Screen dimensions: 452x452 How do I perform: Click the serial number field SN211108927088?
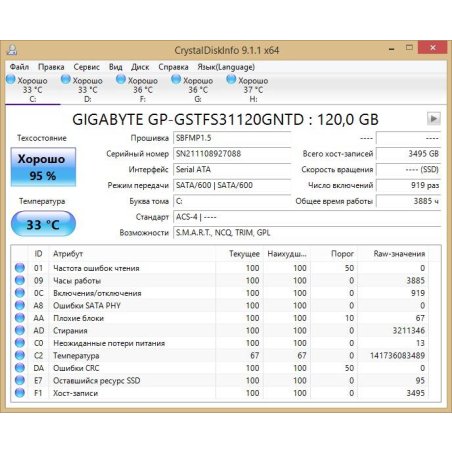[232, 154]
